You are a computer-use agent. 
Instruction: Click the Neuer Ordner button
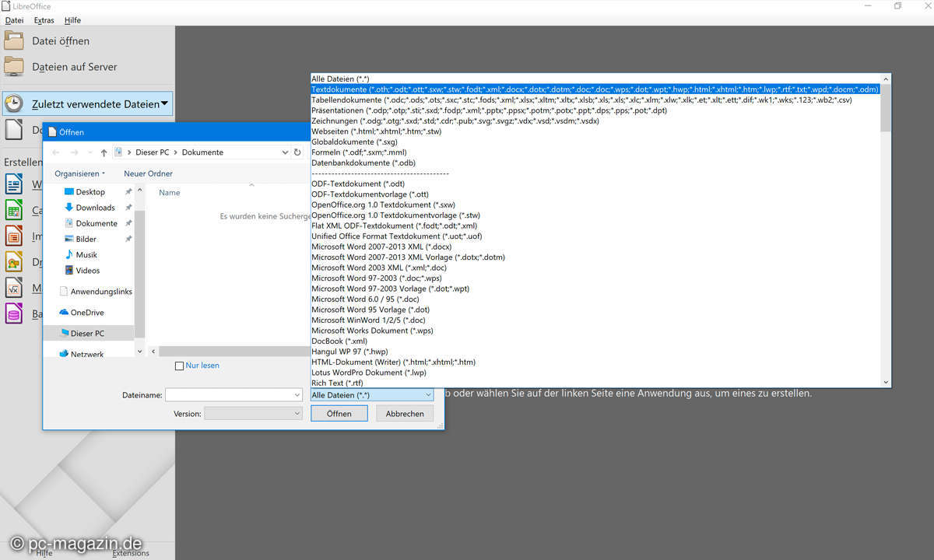[149, 173]
